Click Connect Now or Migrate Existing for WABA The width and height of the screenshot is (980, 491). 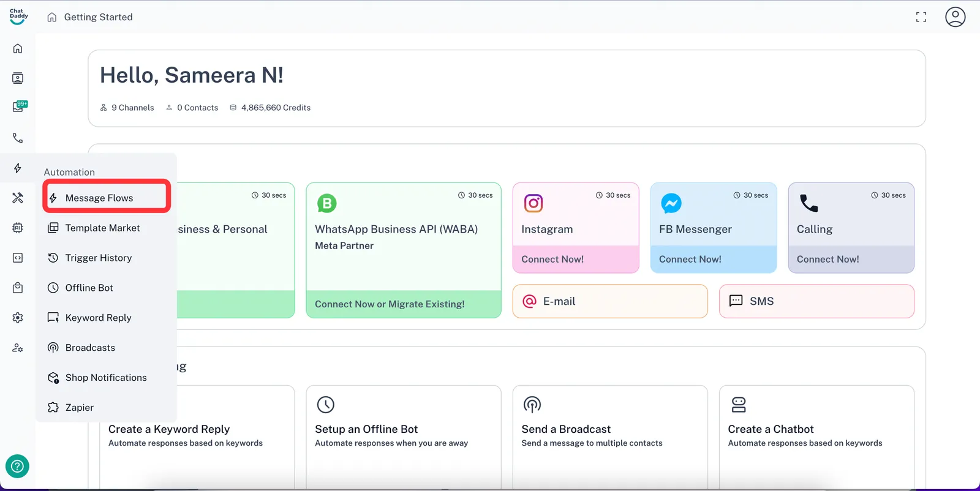coord(390,304)
